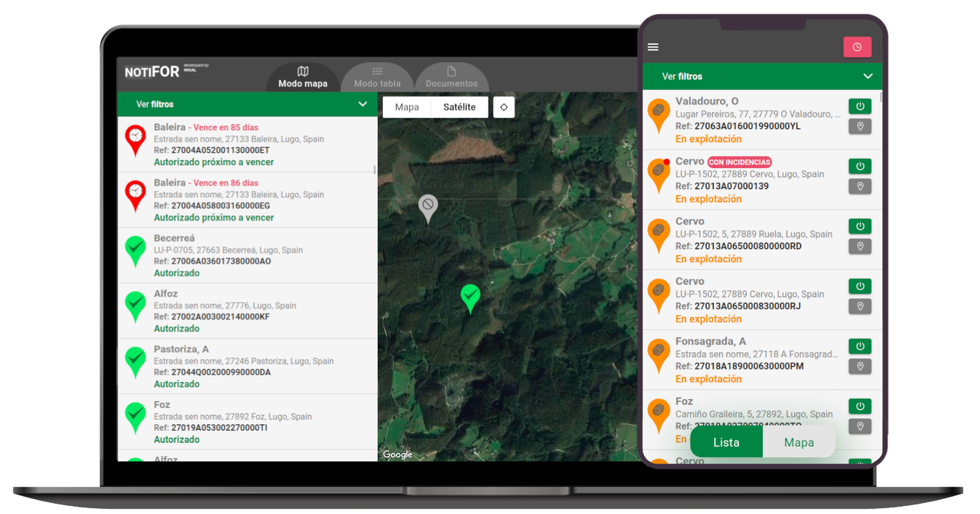Toggle power button for Cervo con incidencias

[x=860, y=167]
